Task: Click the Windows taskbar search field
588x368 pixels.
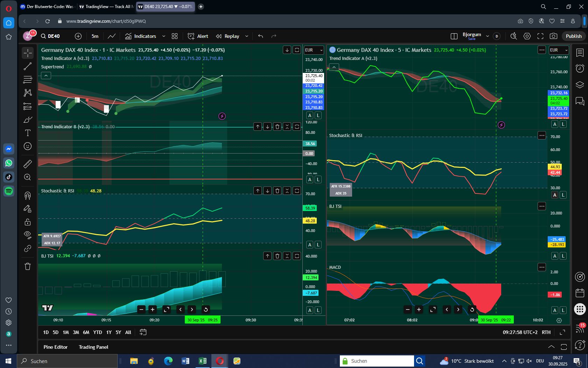Action: (68, 361)
